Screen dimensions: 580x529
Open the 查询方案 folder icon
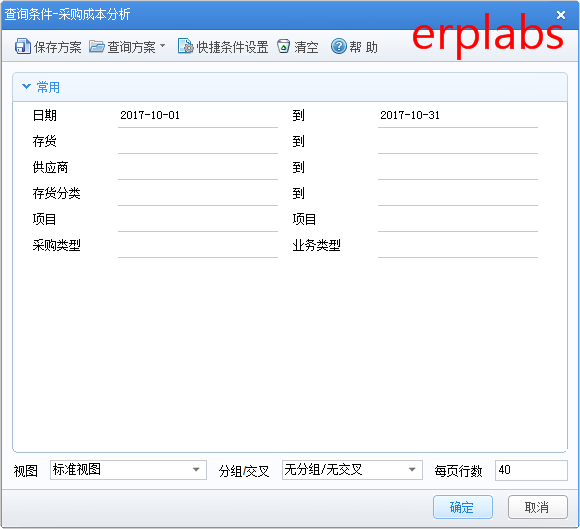tap(97, 47)
